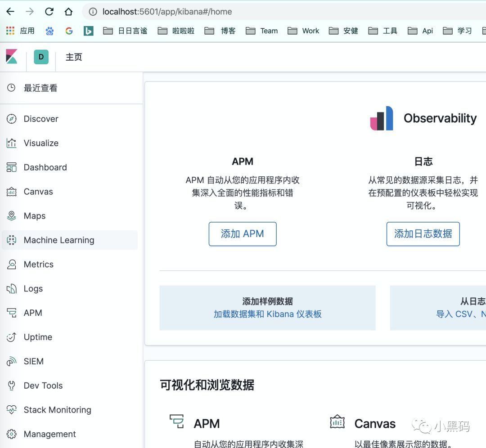This screenshot has height=448, width=486.
Task: Open the Metrics label in sidebar
Action: 38,264
